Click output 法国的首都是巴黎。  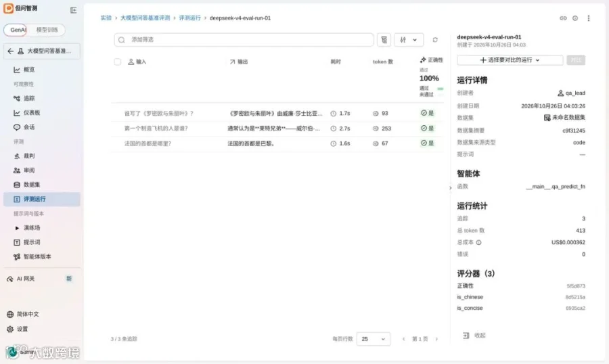pos(251,143)
